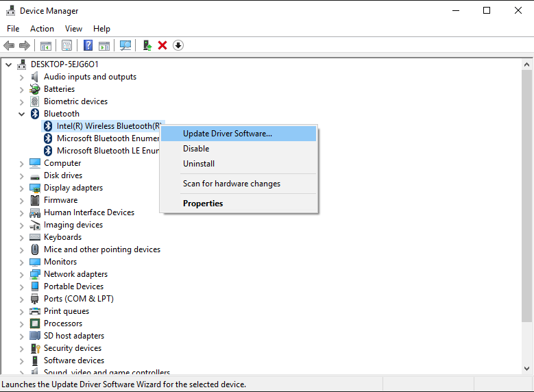Expand the Display adapters category
Viewport: 534px width, 392px height.
22,188
